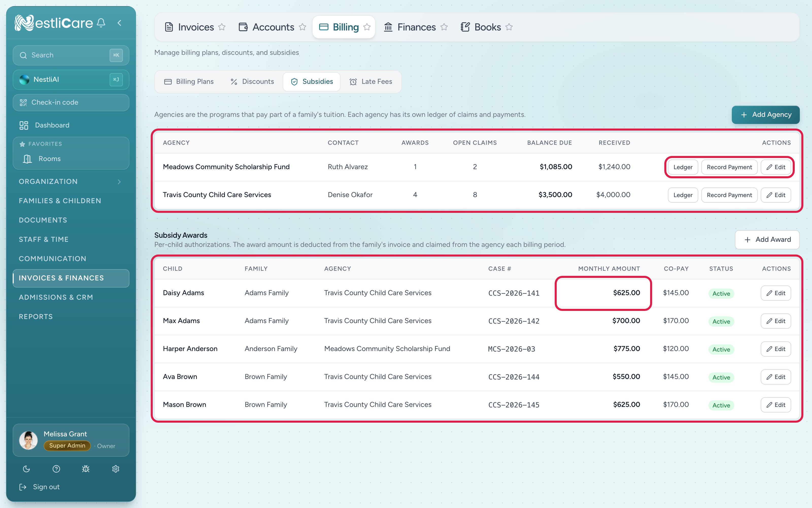The width and height of the screenshot is (812, 508).
Task: Open the NestliAI assistant
Action: [71, 80]
